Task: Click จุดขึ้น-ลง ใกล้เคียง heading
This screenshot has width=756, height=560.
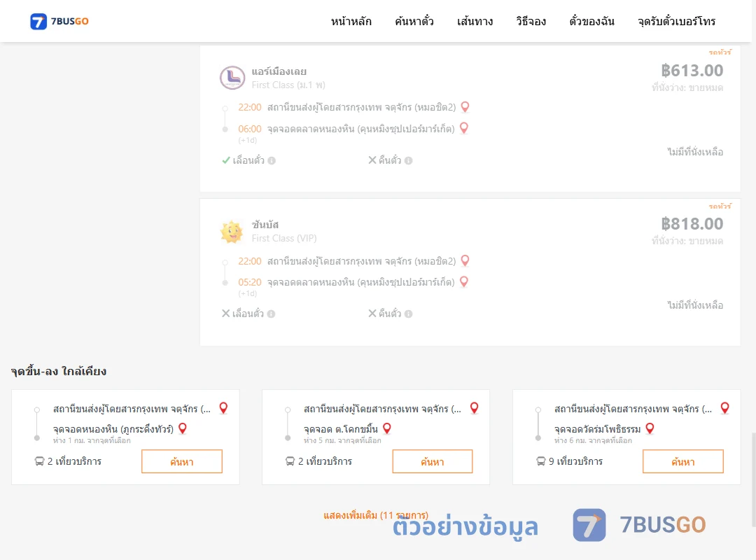Action: pyautogui.click(x=58, y=372)
